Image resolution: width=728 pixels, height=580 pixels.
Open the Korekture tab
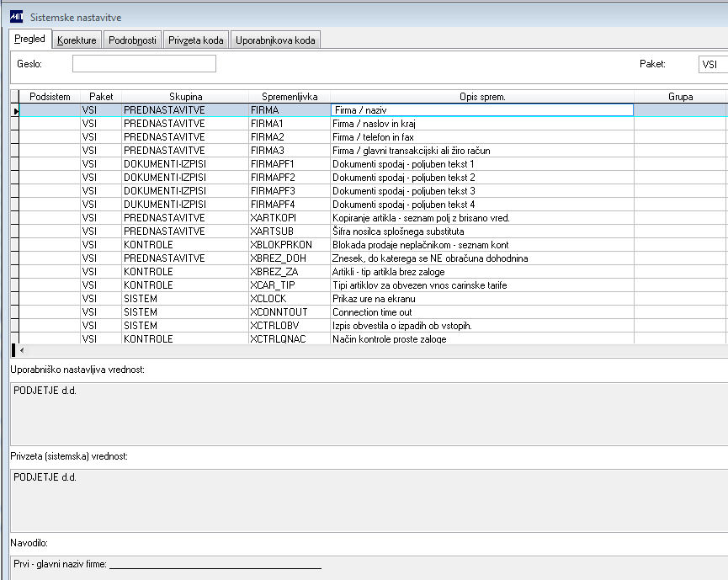[77, 40]
